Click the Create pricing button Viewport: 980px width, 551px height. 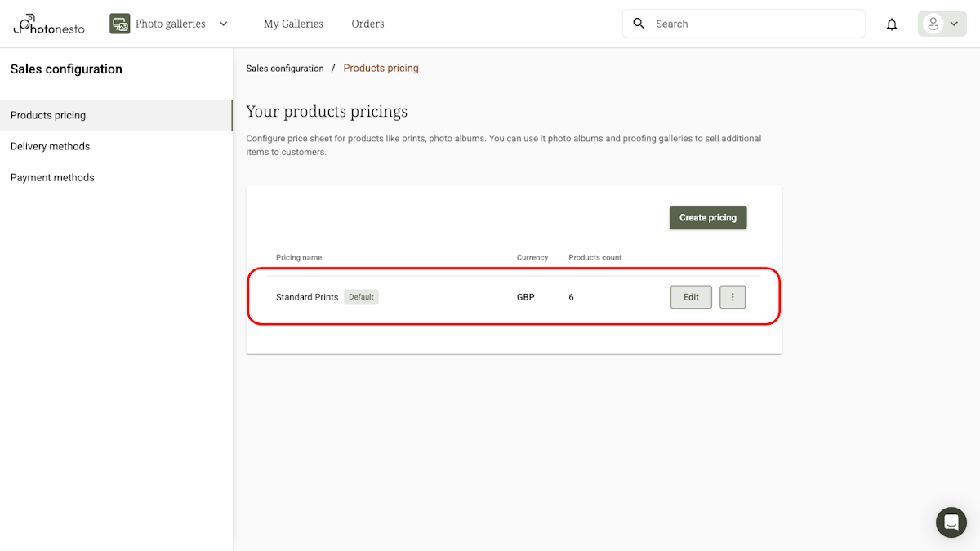[x=707, y=217]
